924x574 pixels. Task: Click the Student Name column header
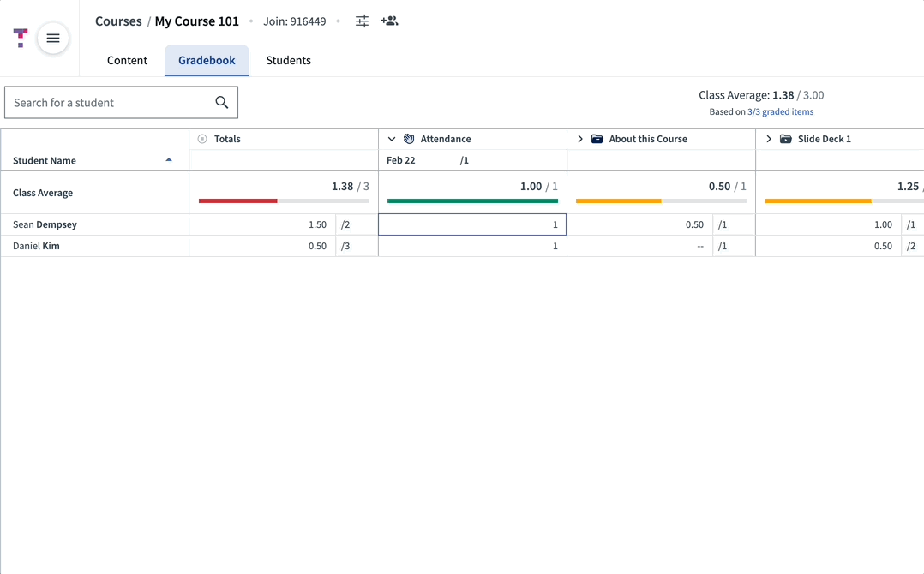[x=45, y=160]
